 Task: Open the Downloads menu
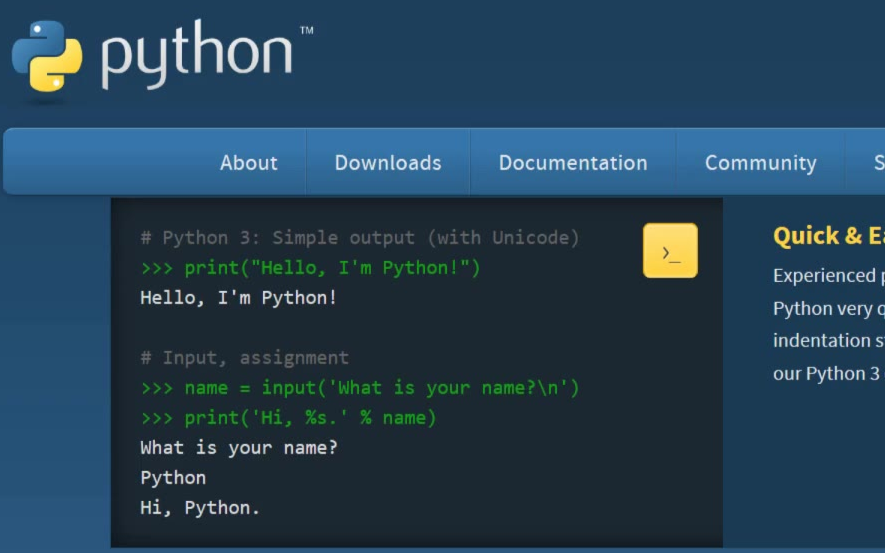point(388,162)
